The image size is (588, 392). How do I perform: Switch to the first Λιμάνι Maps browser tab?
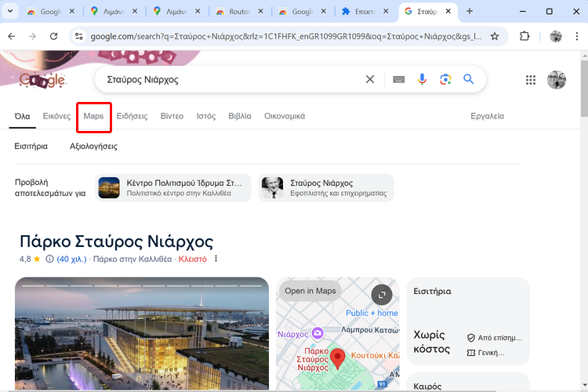pos(114,11)
